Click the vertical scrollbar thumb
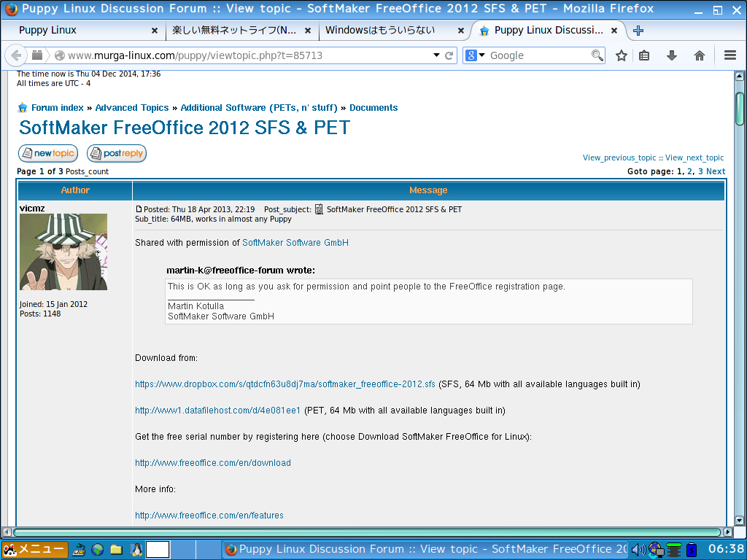Image resolution: width=747 pixels, height=560 pixels. (x=740, y=109)
